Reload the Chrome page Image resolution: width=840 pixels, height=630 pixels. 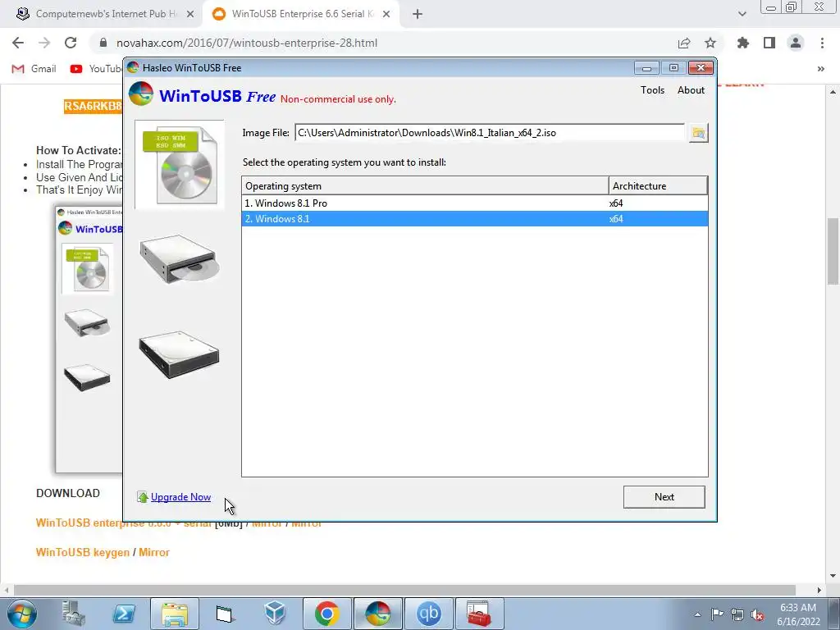pyautogui.click(x=71, y=43)
